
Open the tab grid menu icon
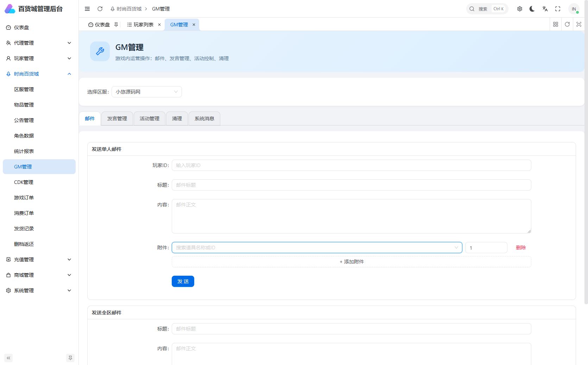pos(556,24)
